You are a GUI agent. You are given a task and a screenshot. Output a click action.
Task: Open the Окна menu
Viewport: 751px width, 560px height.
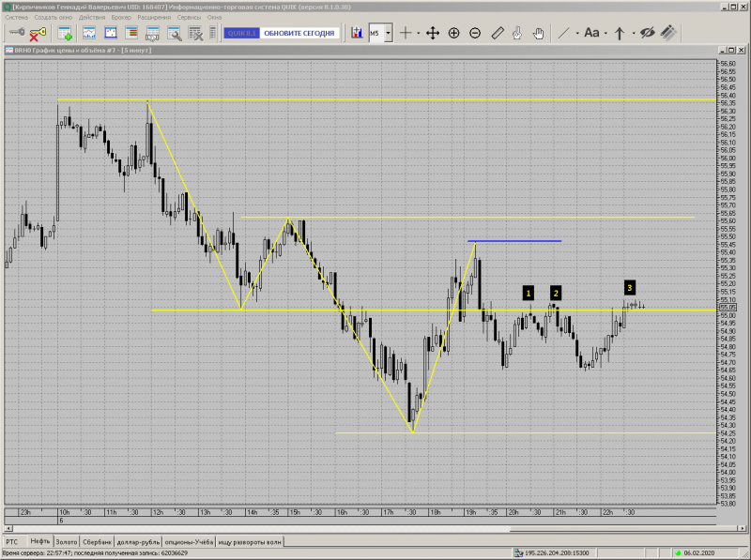215,17
